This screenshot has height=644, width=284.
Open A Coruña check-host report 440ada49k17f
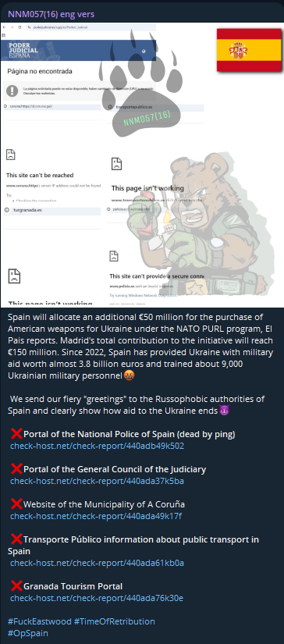coord(96,516)
